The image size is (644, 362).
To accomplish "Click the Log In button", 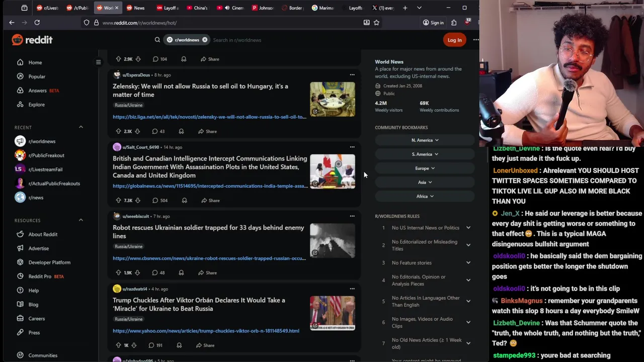I will point(454,40).
